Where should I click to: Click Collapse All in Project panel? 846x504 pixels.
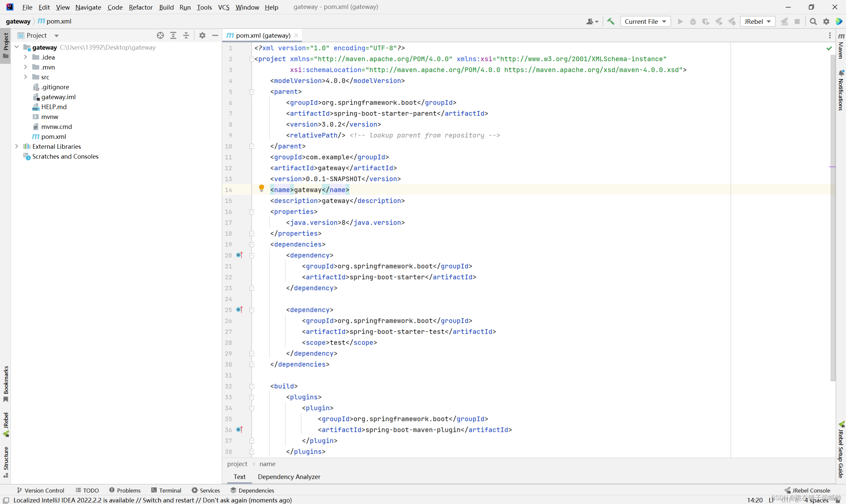tap(186, 35)
